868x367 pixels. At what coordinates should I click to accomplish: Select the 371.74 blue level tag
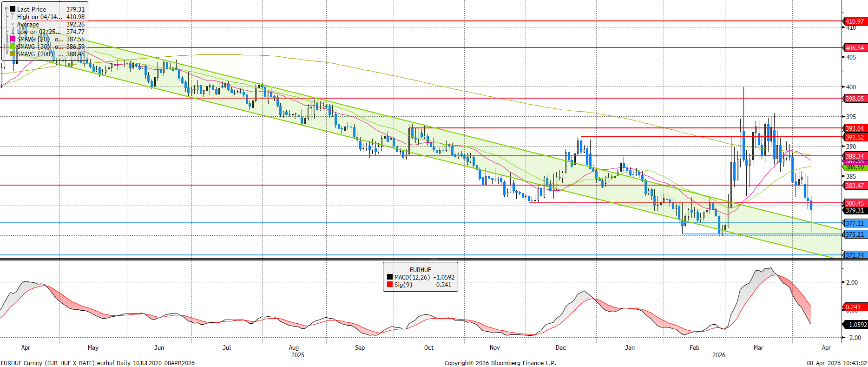tap(855, 255)
